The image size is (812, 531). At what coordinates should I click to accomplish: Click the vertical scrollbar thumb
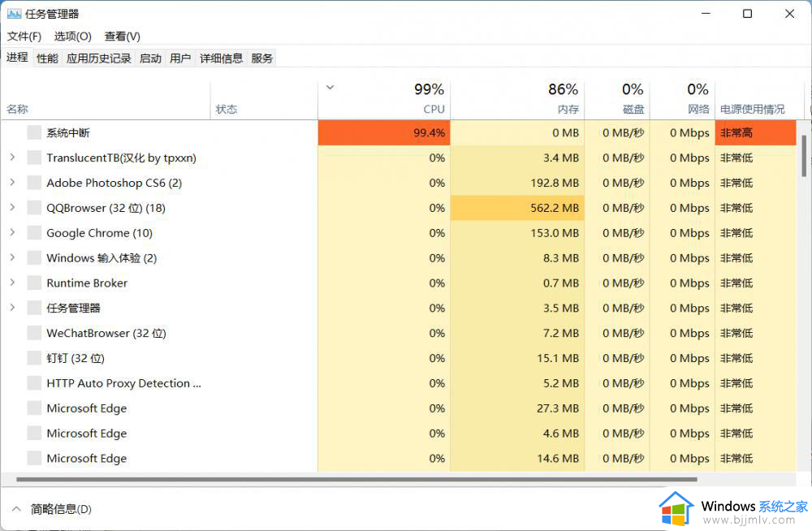[x=804, y=156]
